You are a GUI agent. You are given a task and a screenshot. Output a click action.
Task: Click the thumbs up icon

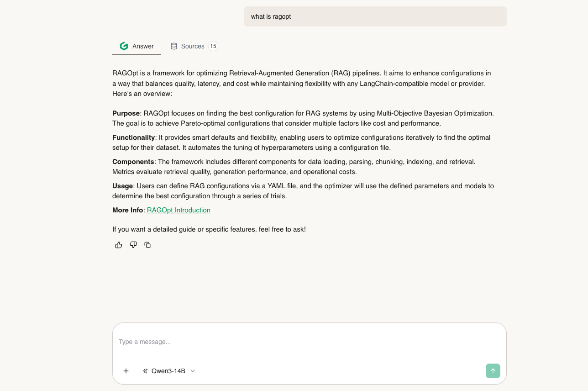(x=119, y=245)
